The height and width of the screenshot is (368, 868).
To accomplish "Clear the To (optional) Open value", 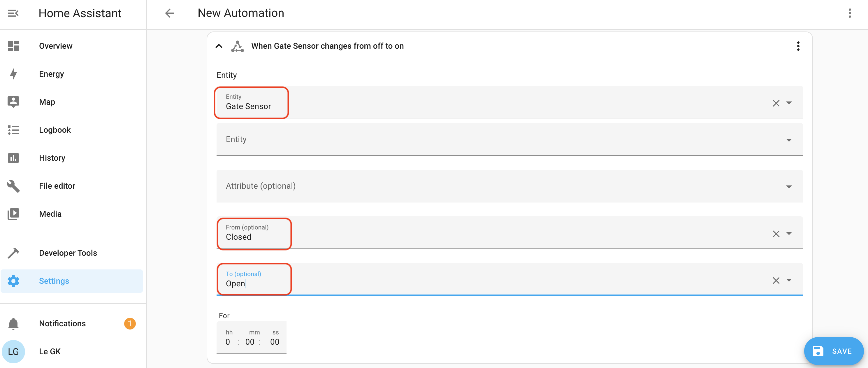I will pyautogui.click(x=776, y=281).
